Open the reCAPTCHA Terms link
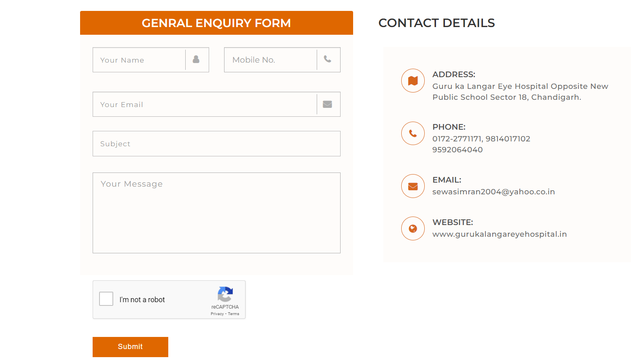 [233, 314]
